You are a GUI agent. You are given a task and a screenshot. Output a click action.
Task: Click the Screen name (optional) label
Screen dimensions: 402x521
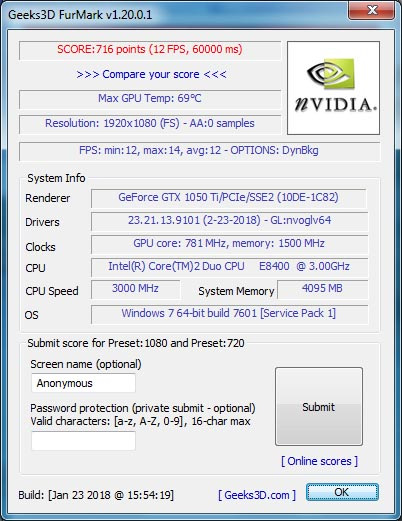pyautogui.click(x=86, y=364)
